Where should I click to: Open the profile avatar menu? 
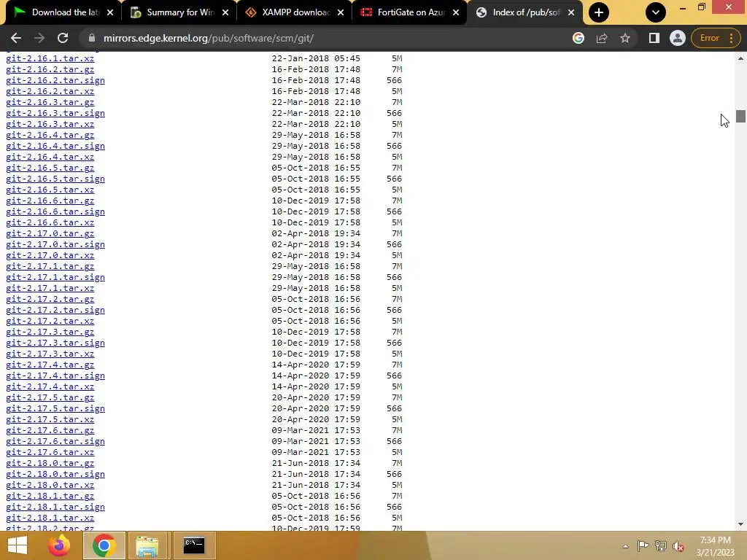(677, 38)
